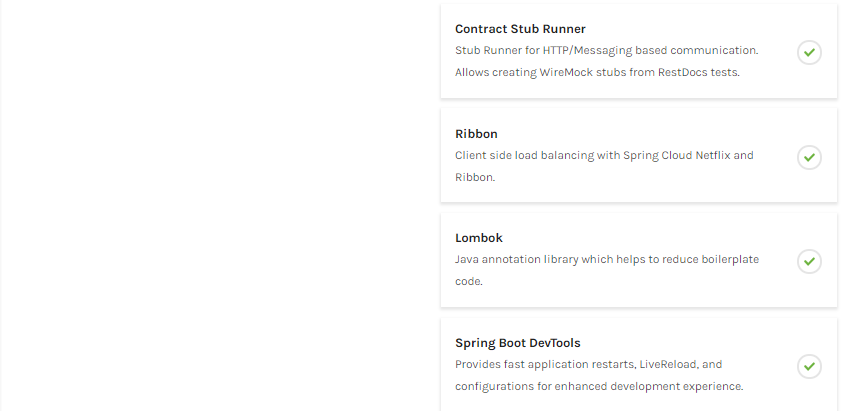
Task: Click the 'Provides fast application restarts' text line
Action: 588,364
